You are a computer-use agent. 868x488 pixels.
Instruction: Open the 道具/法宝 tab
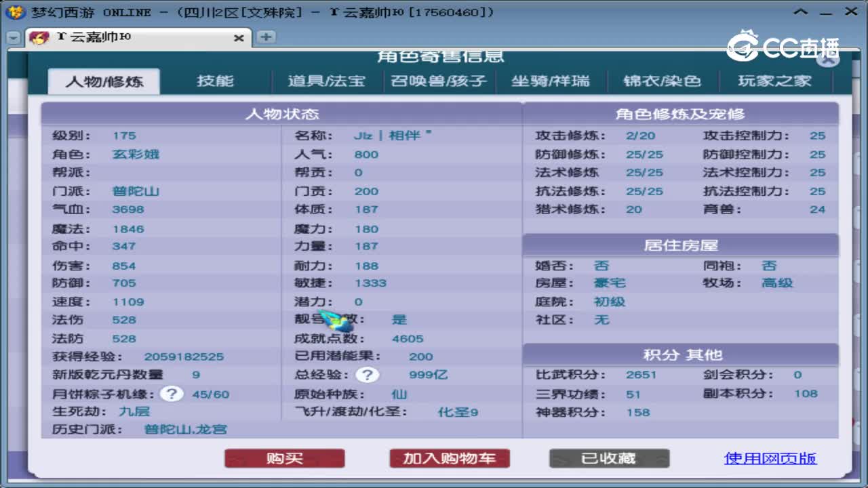(326, 81)
